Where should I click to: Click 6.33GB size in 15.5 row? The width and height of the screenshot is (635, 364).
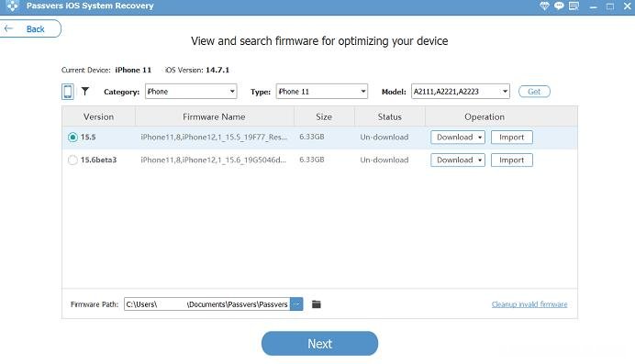312,137
